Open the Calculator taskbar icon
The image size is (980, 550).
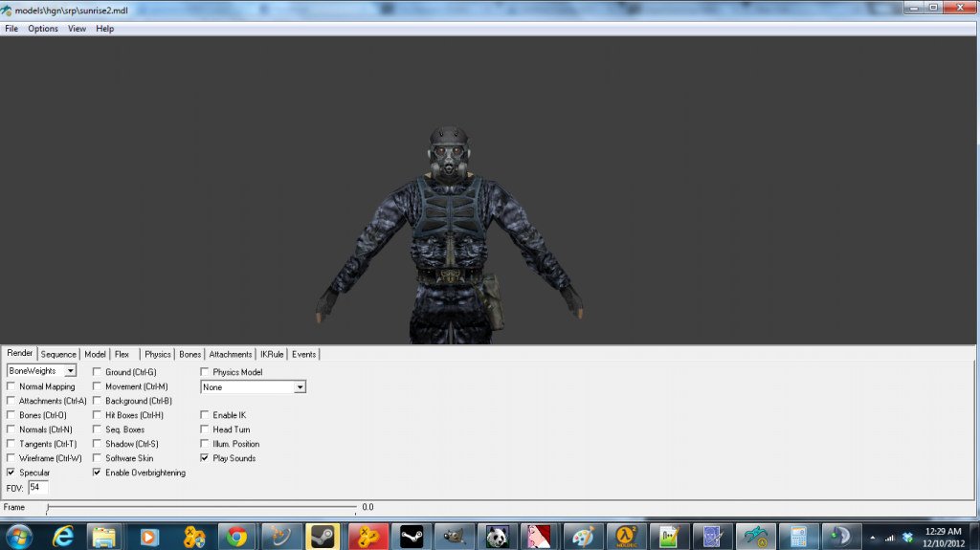(x=798, y=537)
